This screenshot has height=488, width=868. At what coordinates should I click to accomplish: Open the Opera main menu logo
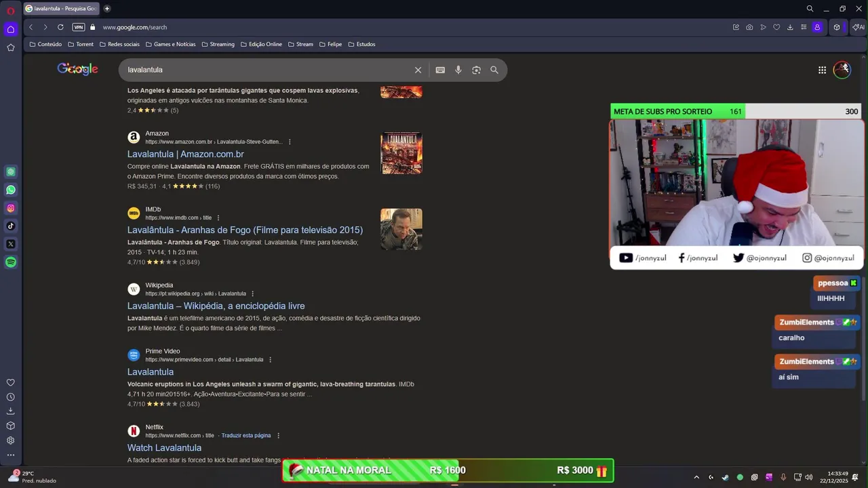coord(10,10)
